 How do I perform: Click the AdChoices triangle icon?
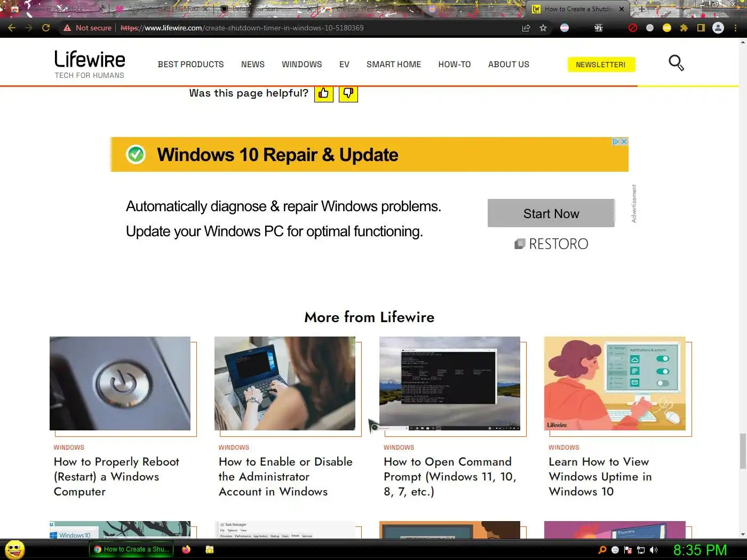[x=616, y=141]
